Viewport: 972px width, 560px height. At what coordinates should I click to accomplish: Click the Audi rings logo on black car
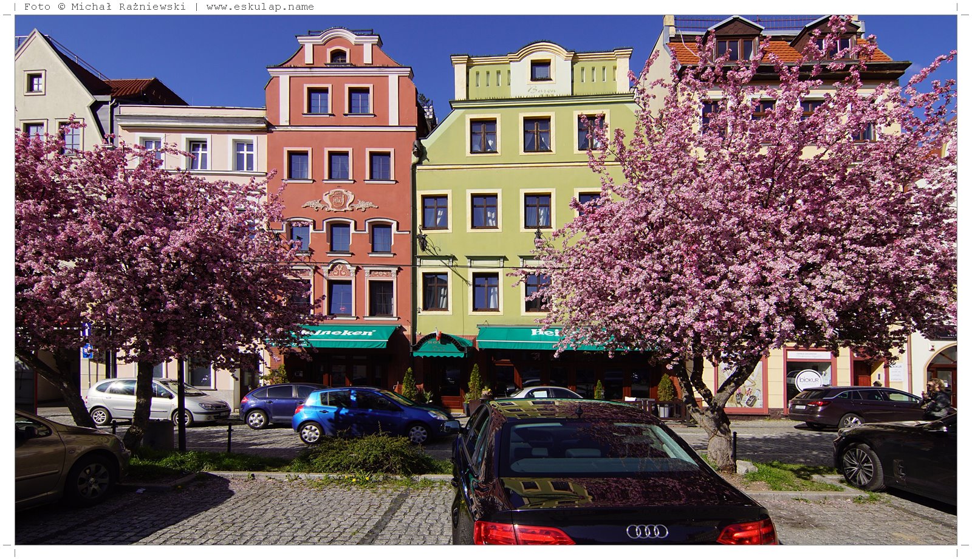coord(647,531)
